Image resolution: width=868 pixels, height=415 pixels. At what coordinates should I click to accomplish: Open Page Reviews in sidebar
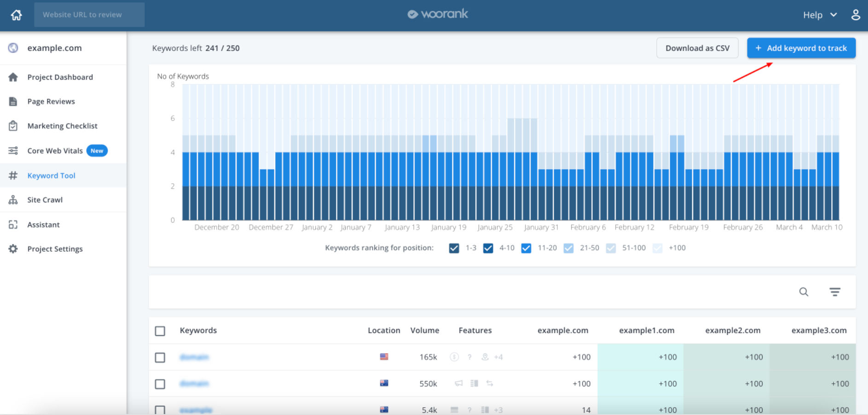(x=63, y=101)
